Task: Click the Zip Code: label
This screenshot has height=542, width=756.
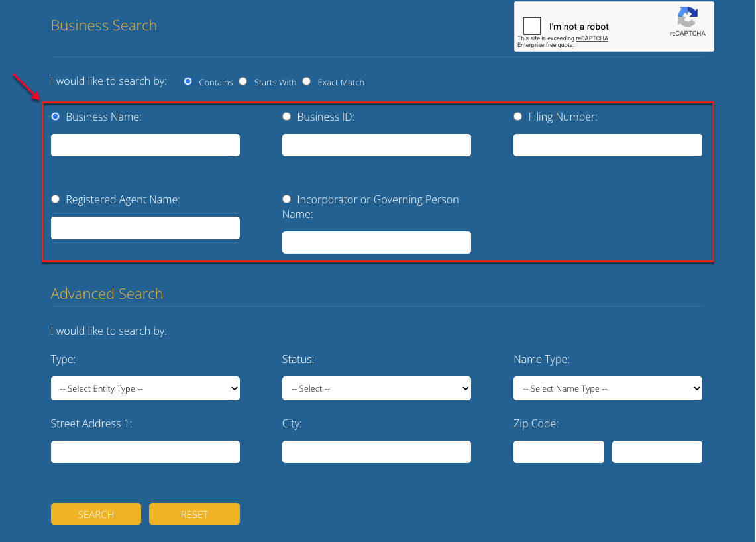Action: (535, 424)
